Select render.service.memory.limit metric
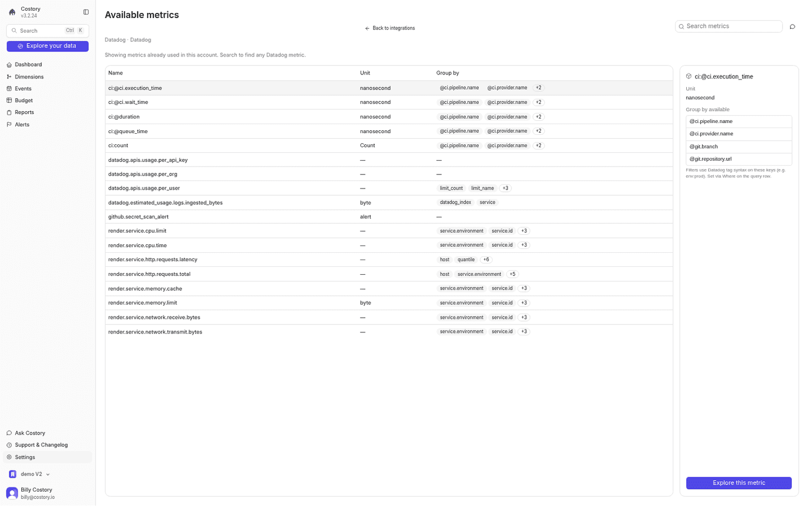Image resolution: width=812 pixels, height=518 pixels. click(389, 303)
